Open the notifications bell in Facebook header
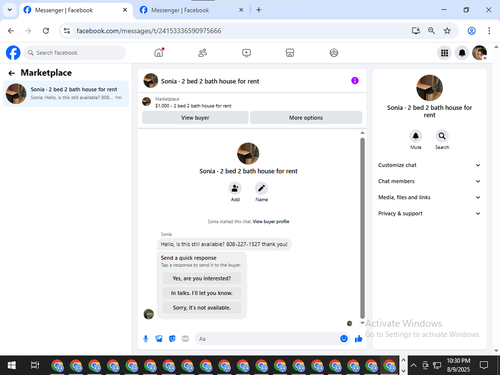Viewport: 500px width, 375px height. 462,53
